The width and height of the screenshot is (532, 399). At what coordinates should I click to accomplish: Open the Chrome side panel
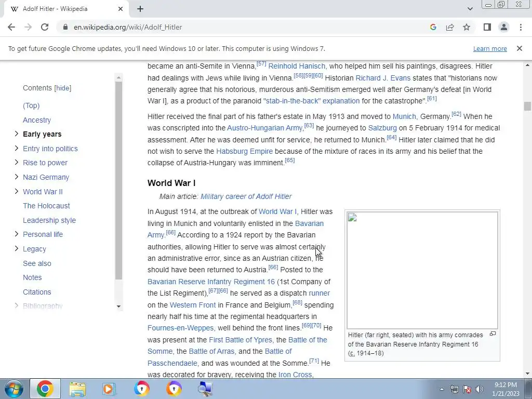(487, 27)
